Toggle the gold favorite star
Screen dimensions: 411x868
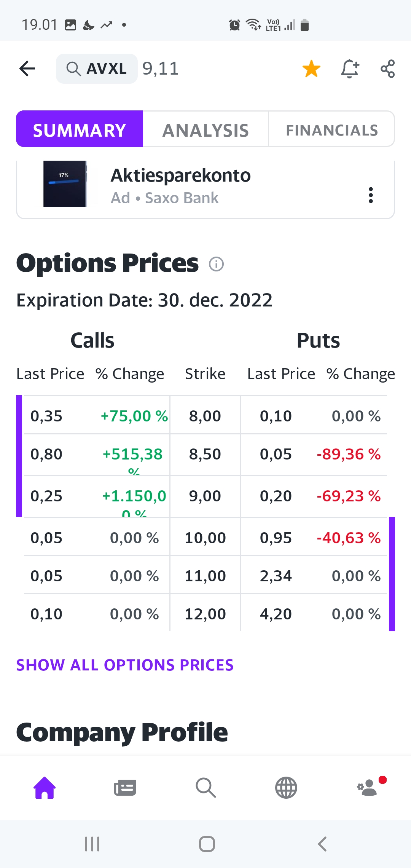point(311,69)
